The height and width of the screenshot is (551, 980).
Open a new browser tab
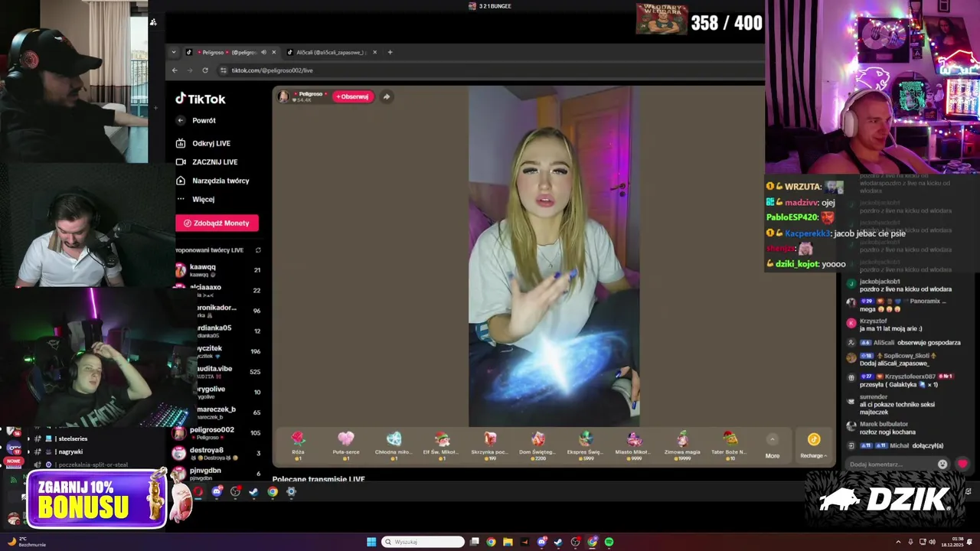(390, 52)
